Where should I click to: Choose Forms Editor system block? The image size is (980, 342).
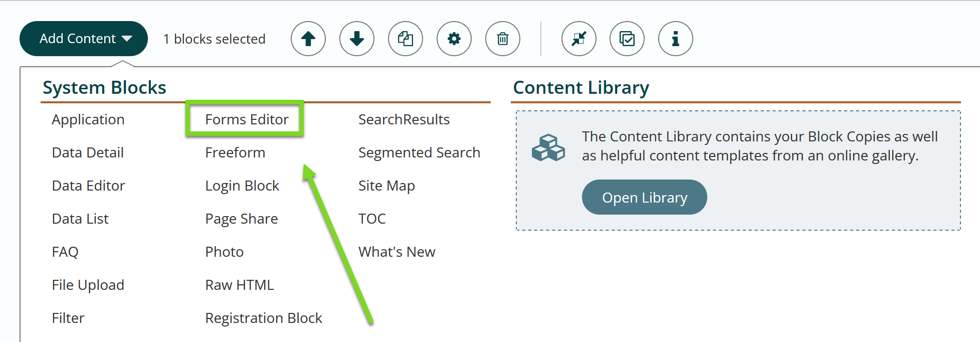click(247, 119)
